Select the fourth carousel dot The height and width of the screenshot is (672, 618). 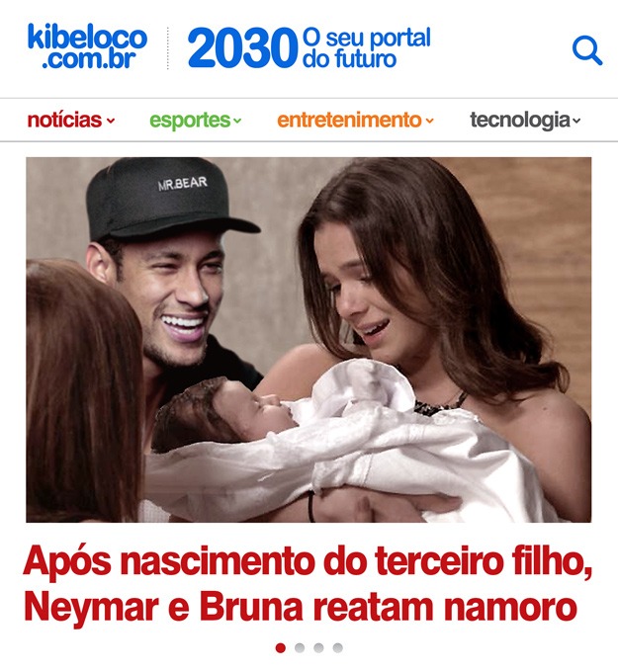point(338,647)
